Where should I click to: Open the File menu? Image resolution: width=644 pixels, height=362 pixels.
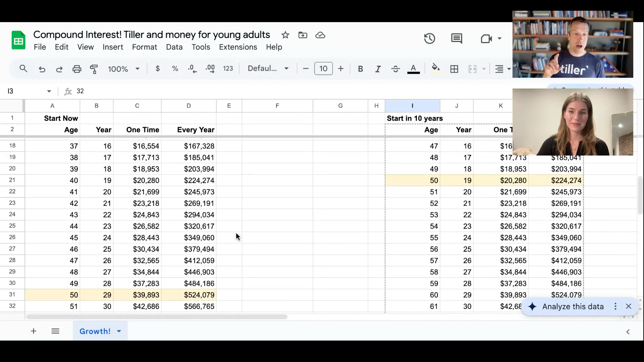(x=40, y=47)
